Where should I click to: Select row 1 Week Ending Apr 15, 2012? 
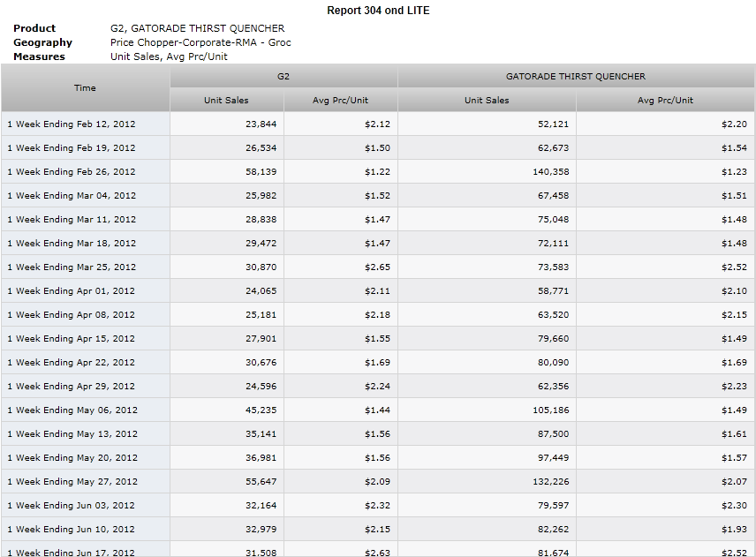[378, 339]
